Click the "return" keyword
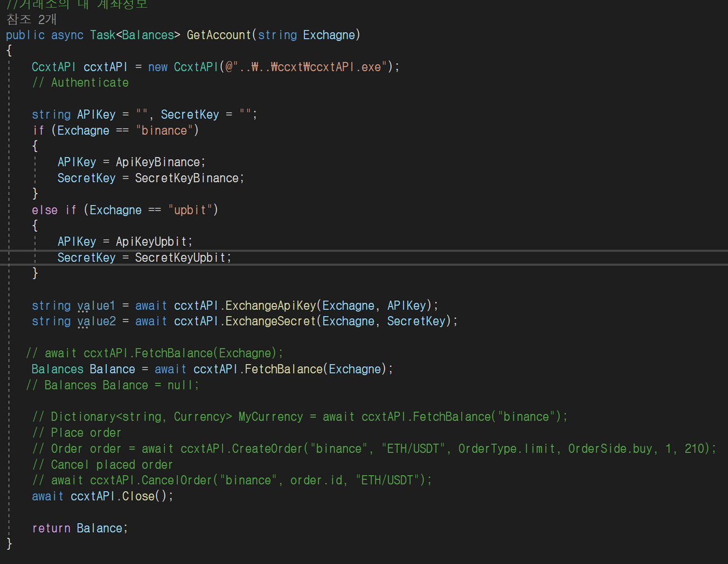728x564 pixels. 51,529
